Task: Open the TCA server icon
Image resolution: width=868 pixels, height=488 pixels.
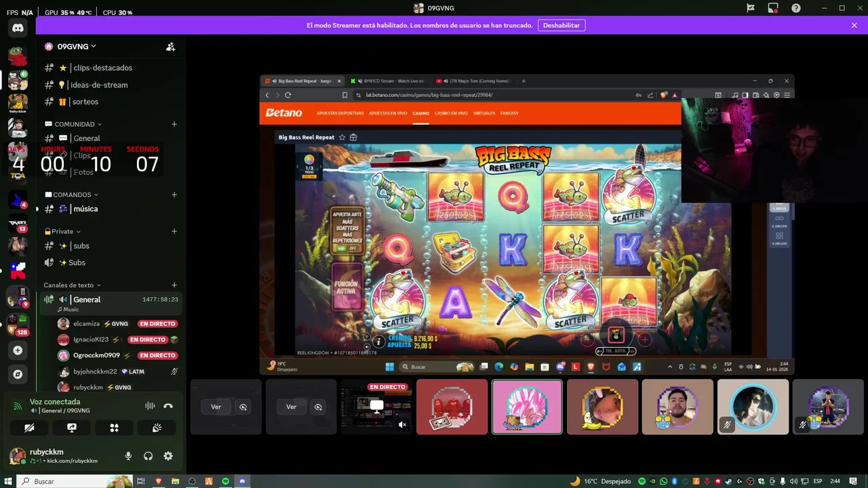Action: 18,175
